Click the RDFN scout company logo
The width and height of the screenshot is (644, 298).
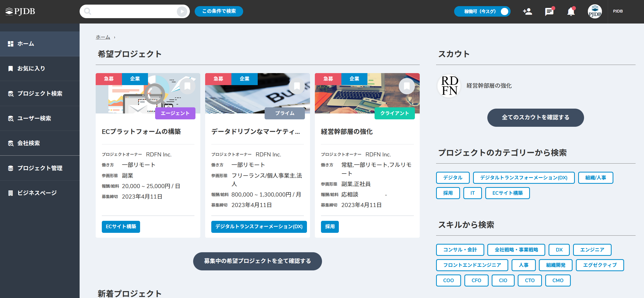click(x=449, y=86)
